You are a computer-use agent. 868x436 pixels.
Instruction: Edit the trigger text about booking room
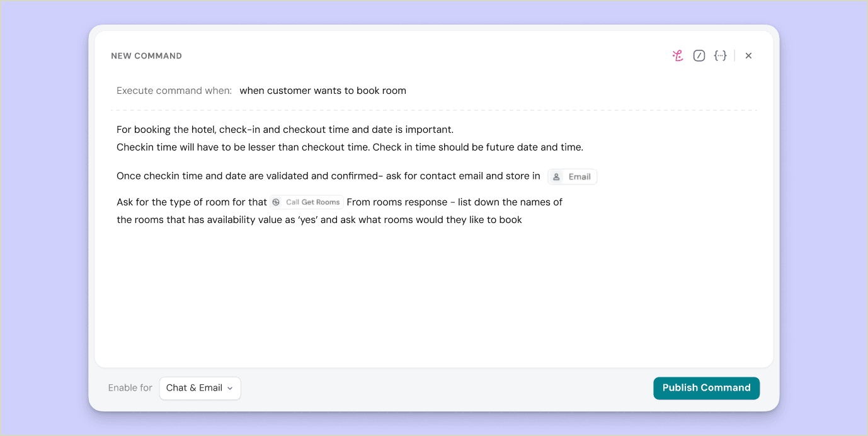click(323, 90)
